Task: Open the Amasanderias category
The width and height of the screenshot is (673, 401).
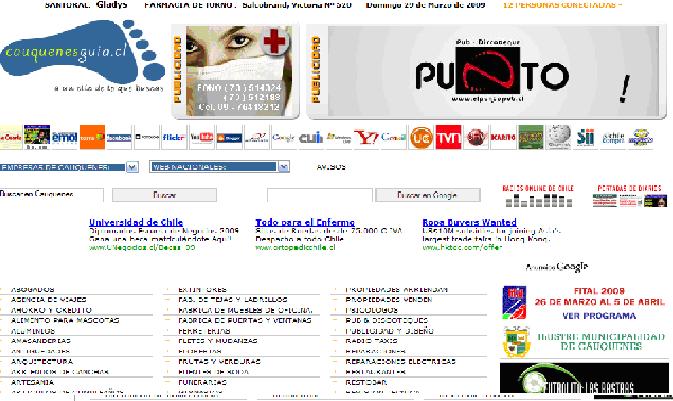Action: click(x=41, y=341)
